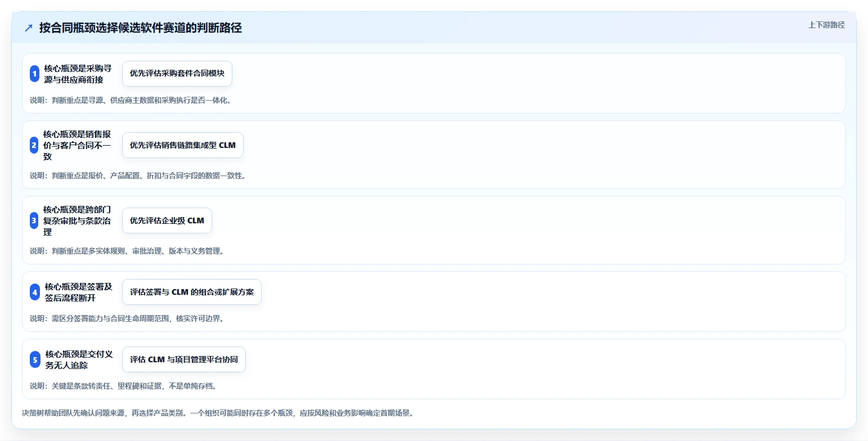Select 优先评估采购套件合同模块 button
The image size is (868, 441).
[x=177, y=74]
